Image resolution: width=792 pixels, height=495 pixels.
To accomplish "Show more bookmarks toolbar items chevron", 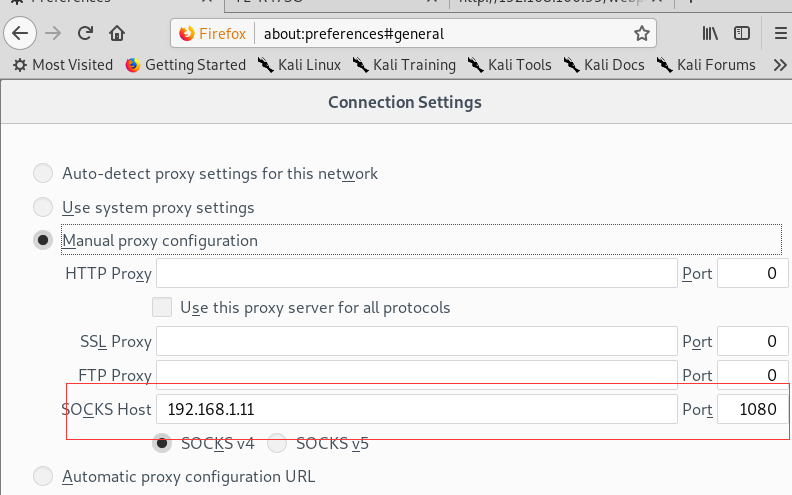I will 780,65.
